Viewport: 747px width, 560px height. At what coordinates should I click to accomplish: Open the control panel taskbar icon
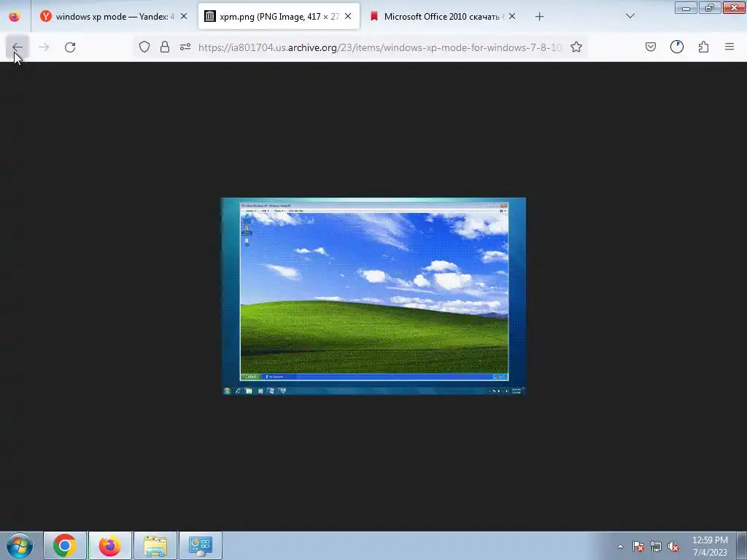click(201, 545)
